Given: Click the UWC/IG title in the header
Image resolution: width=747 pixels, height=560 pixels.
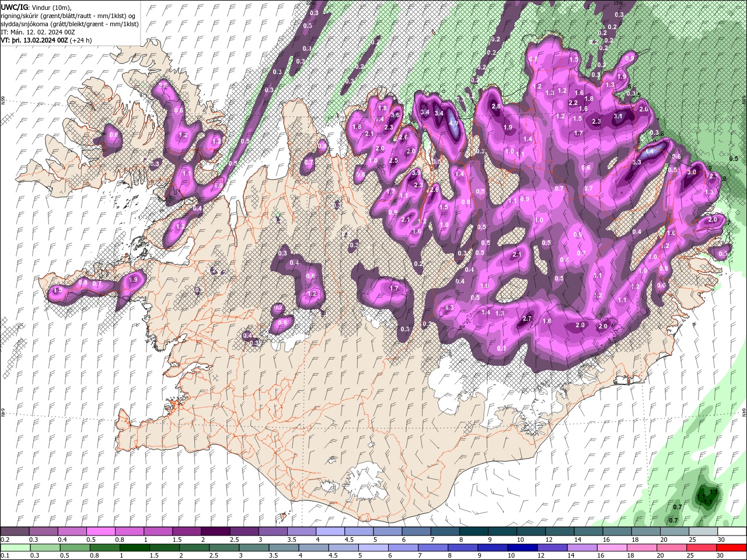Looking at the screenshot, I should tap(15, 7).
